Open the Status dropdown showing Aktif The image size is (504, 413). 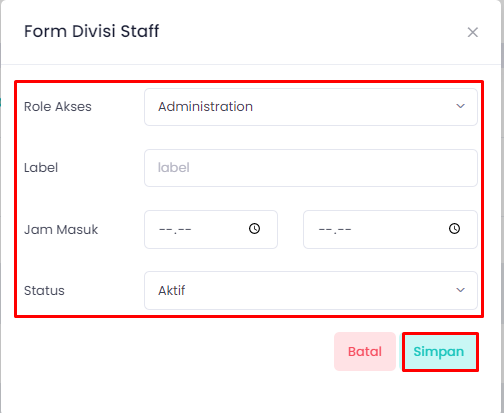point(311,290)
